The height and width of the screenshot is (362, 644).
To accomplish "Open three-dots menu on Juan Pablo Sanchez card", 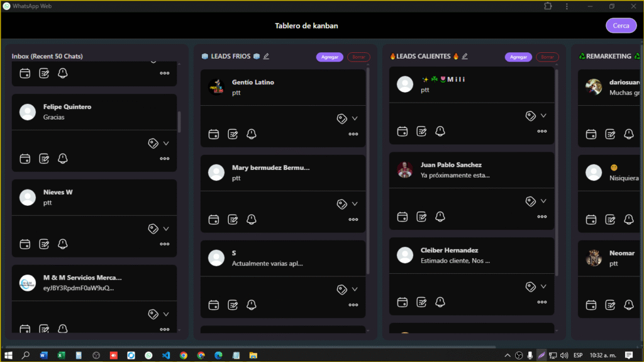I will (542, 217).
